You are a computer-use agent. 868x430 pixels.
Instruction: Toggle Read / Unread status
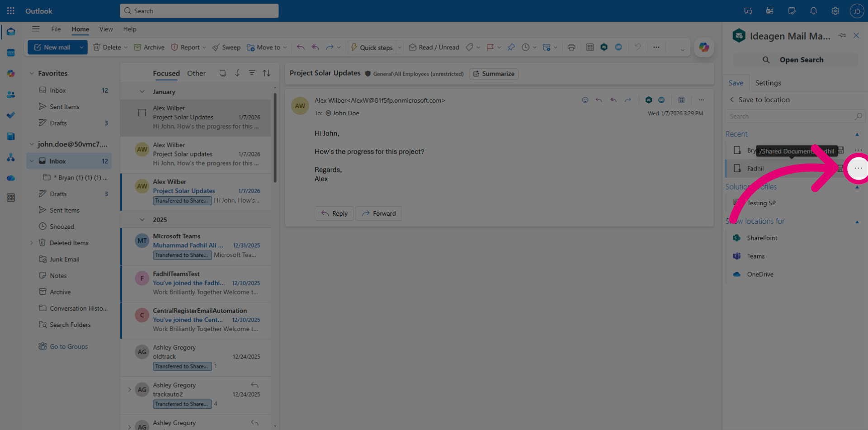click(x=434, y=47)
